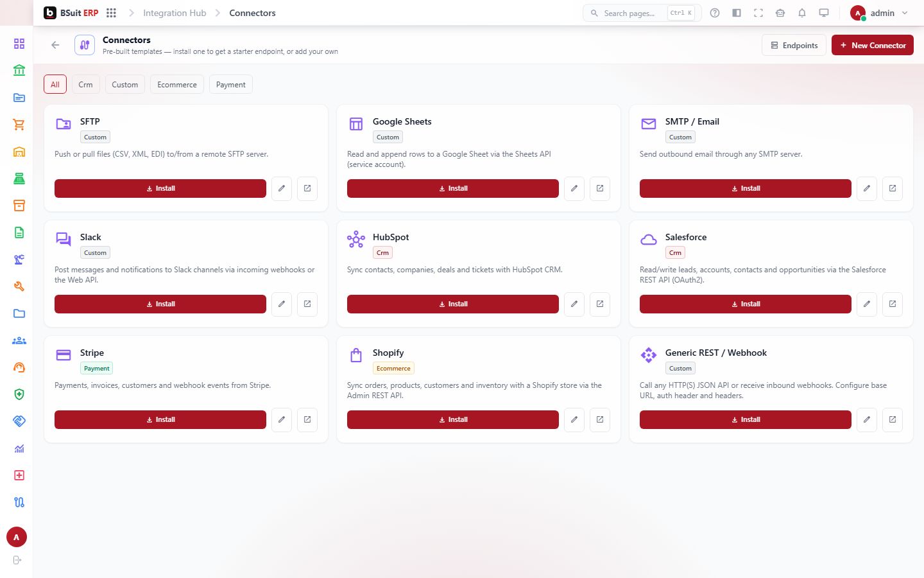Open the apps grid launcher icon

pyautogui.click(x=111, y=13)
